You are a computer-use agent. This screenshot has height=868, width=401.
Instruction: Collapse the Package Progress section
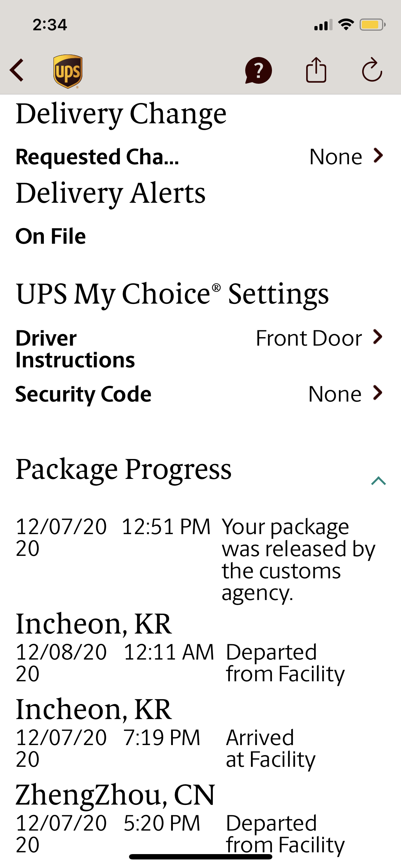[x=378, y=481]
